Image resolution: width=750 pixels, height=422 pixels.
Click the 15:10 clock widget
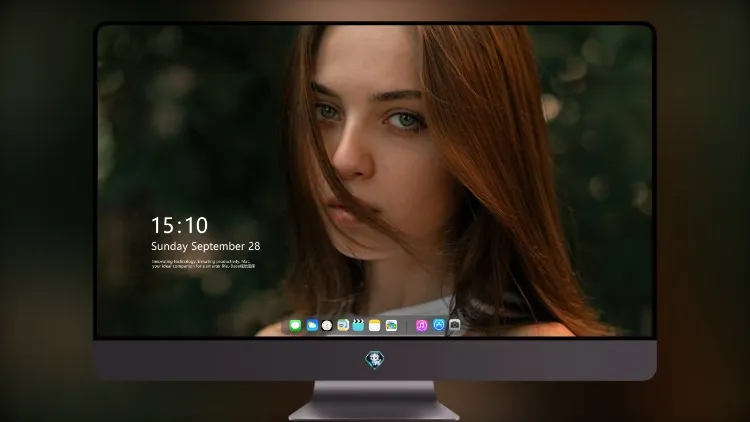(179, 225)
